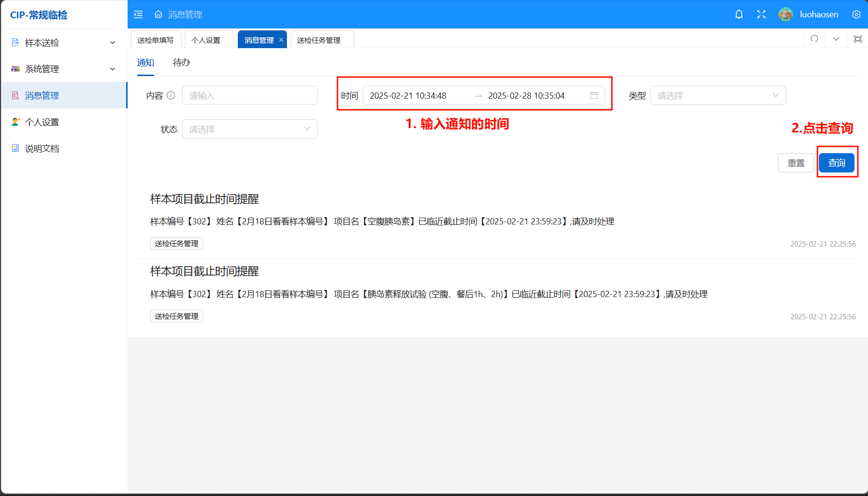Click the 重置 button
Viewport: 868px width, 496px height.
coord(795,163)
